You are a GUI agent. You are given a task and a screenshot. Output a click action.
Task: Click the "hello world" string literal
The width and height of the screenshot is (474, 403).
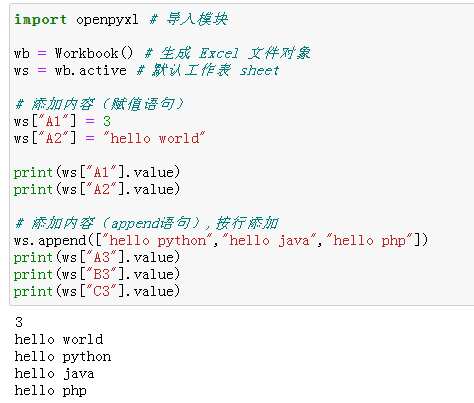tap(154, 138)
